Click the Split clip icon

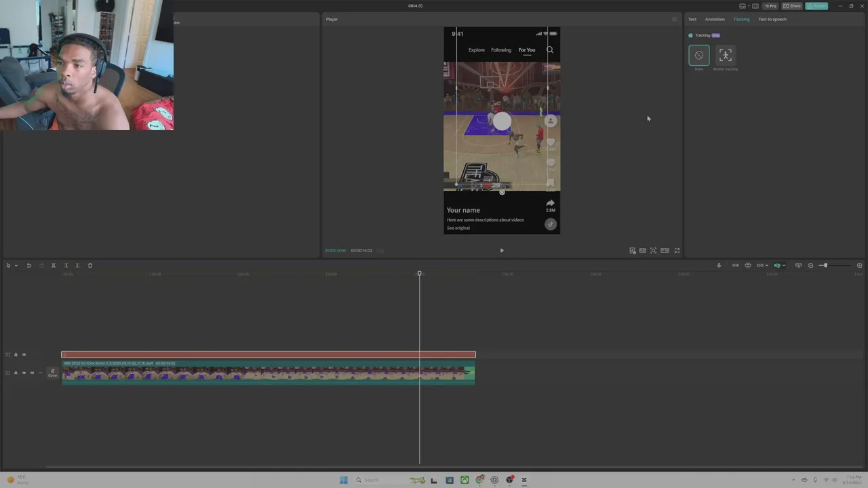coord(54,266)
